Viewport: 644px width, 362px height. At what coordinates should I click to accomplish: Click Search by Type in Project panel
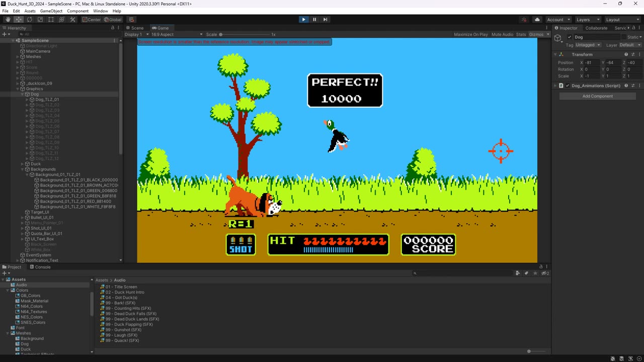click(x=518, y=273)
